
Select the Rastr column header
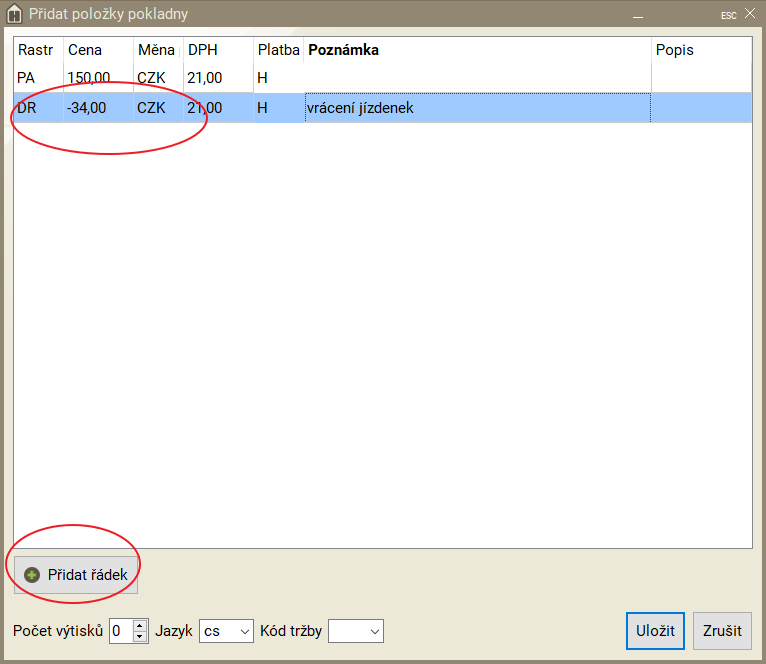pyautogui.click(x=35, y=50)
